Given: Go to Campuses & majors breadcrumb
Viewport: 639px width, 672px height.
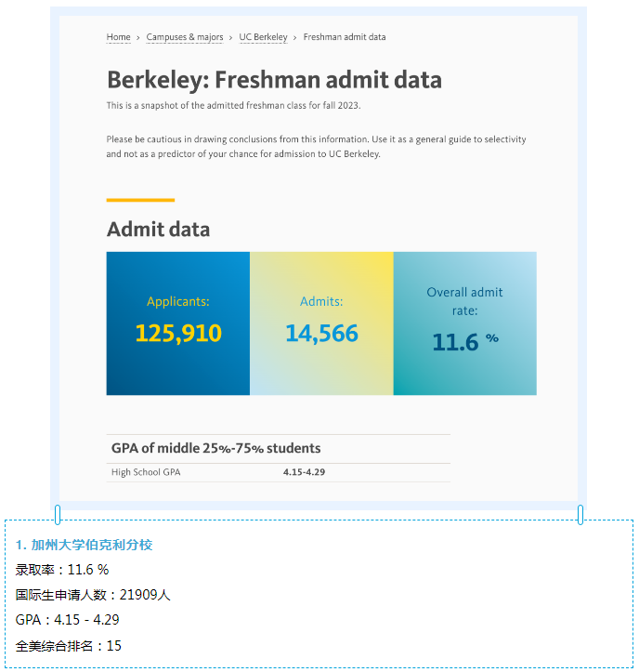Looking at the screenshot, I should 185,37.
